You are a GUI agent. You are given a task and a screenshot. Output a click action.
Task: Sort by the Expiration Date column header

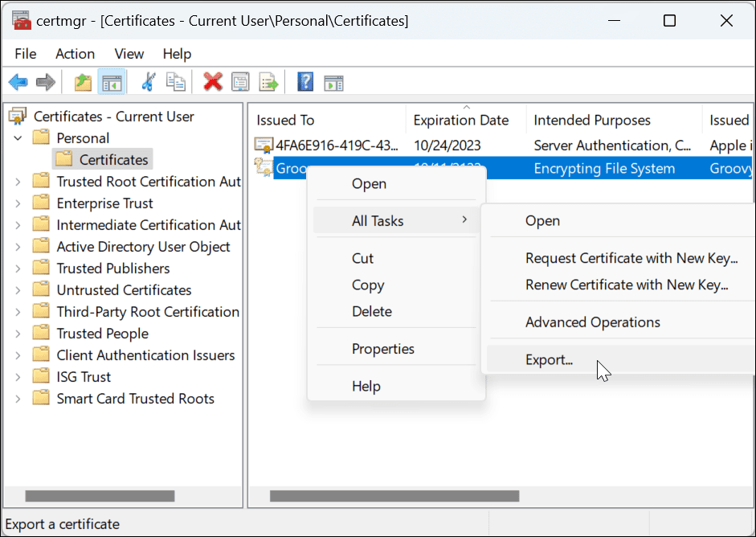point(460,121)
